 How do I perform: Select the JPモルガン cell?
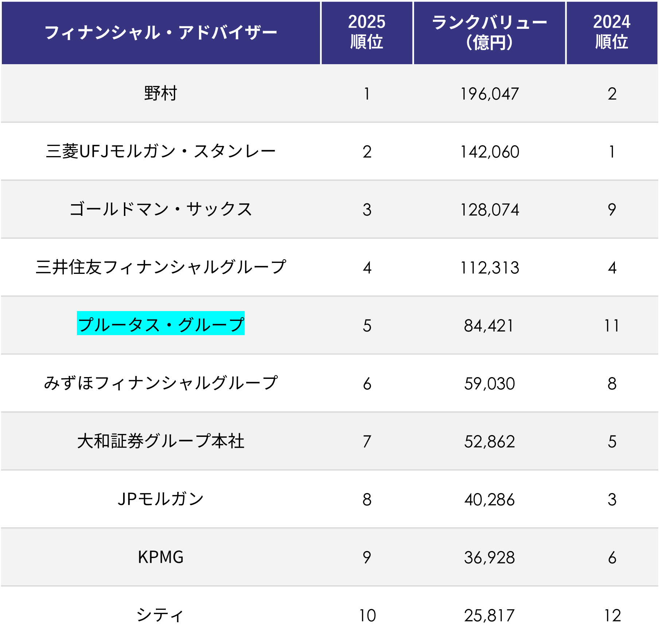tap(161, 499)
